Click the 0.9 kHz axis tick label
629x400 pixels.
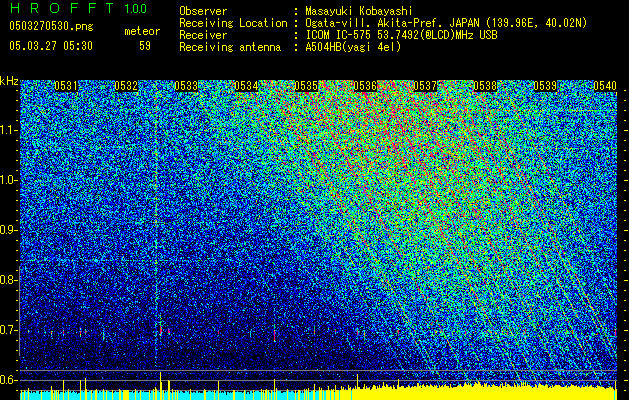8,230
